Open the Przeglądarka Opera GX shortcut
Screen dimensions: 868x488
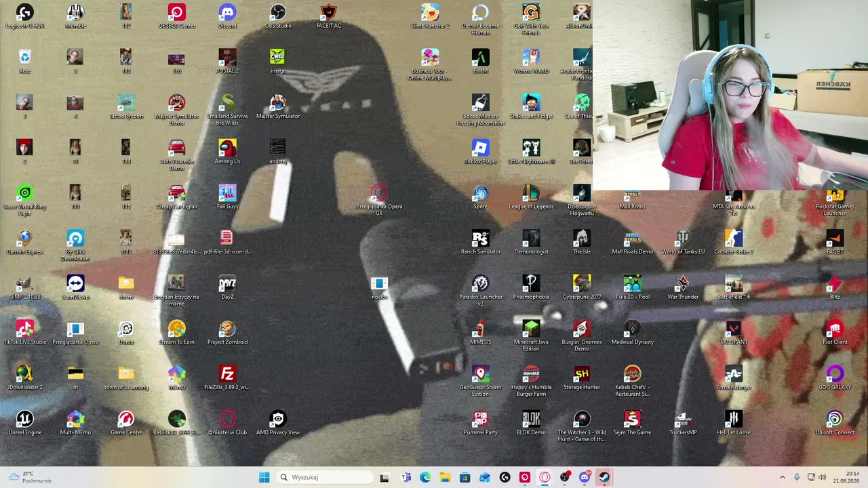tap(379, 201)
